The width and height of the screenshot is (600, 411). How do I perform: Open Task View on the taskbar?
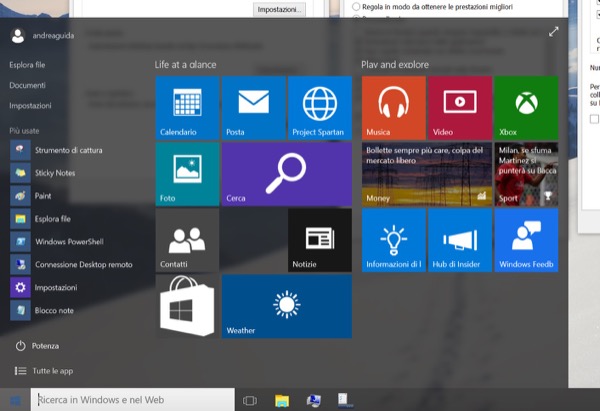[250, 400]
